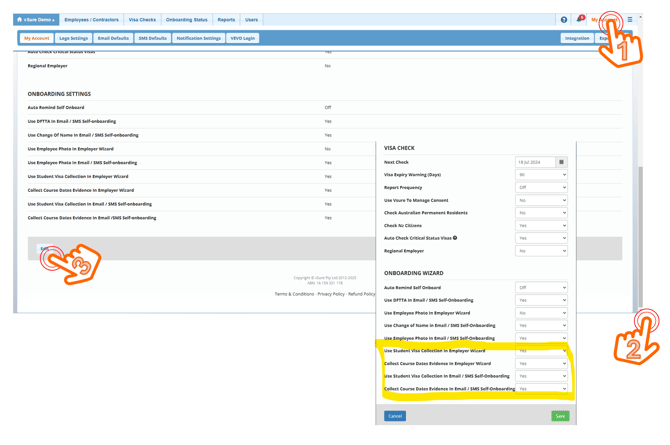Click the Next Check date field
This screenshot has width=670, height=445.
pos(534,162)
